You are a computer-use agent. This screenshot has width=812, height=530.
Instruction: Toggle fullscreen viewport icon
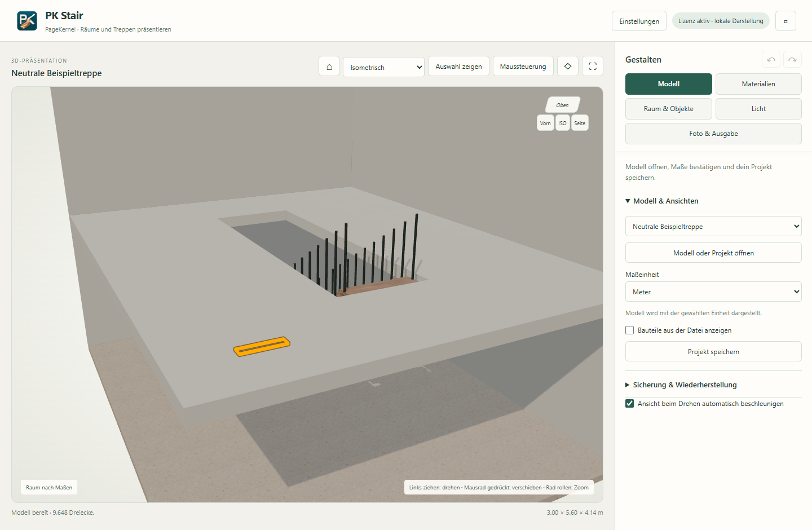coord(593,67)
